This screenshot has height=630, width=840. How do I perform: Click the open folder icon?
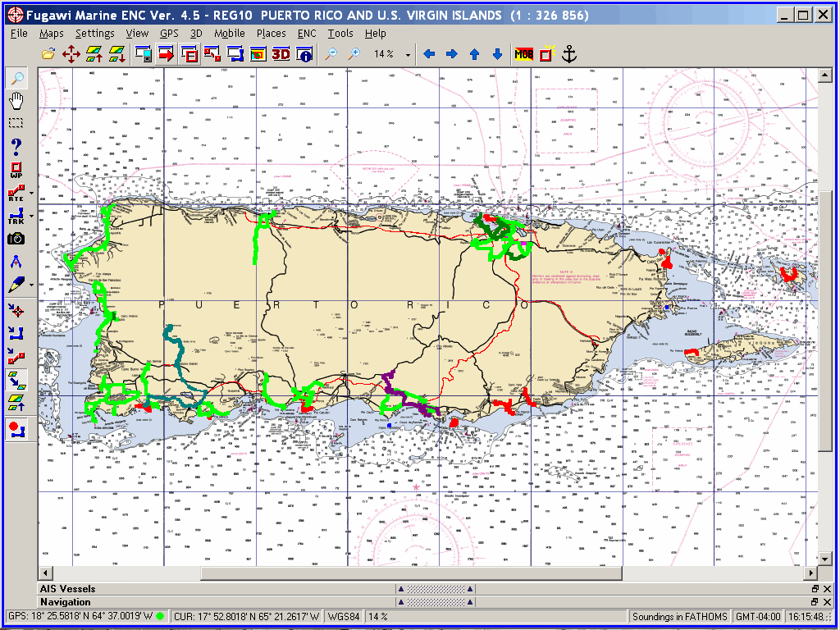click(48, 54)
